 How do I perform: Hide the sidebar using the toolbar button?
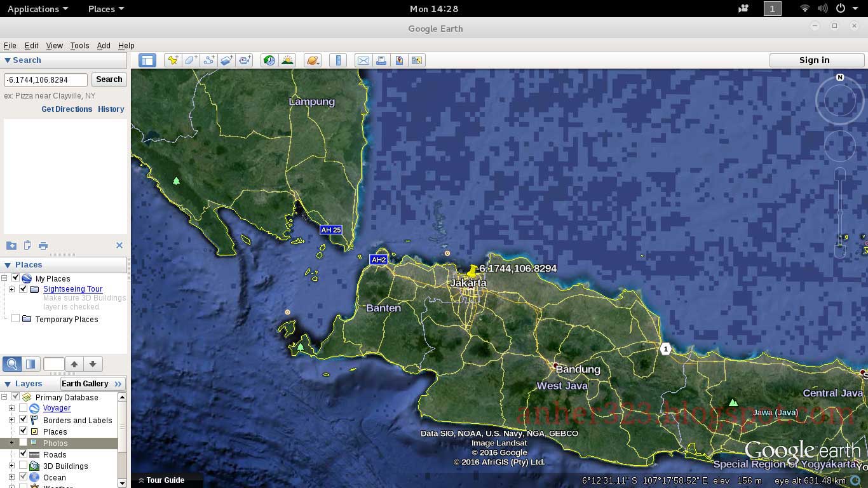[147, 60]
